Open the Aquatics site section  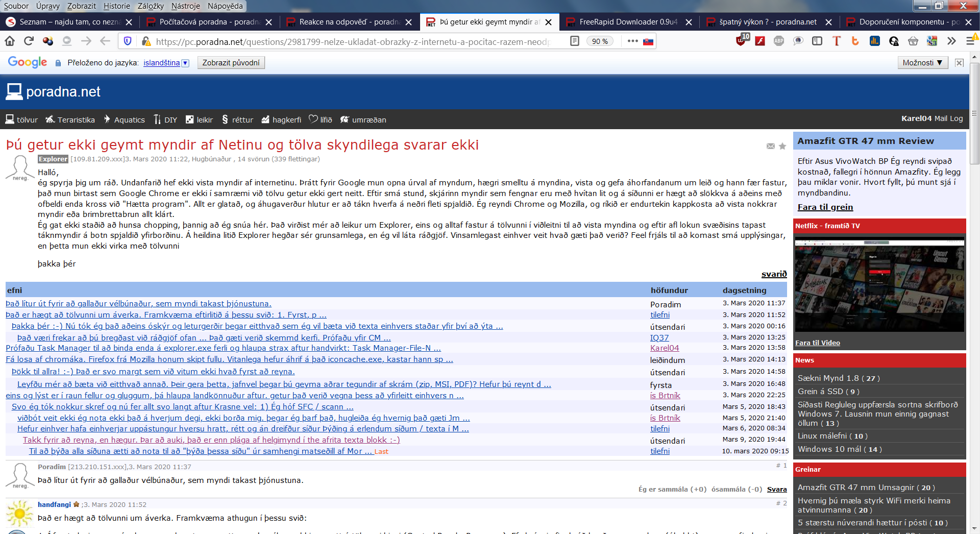tap(124, 119)
